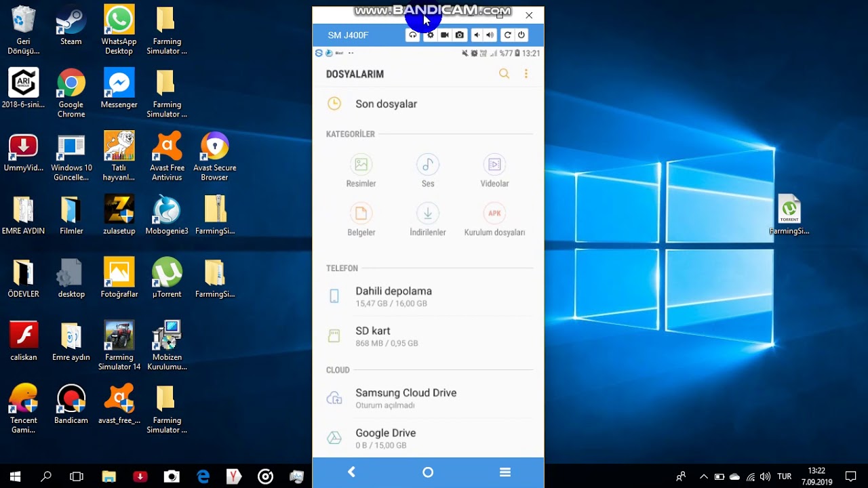Click the refresh arrow in mirror toolbar

[507, 35]
